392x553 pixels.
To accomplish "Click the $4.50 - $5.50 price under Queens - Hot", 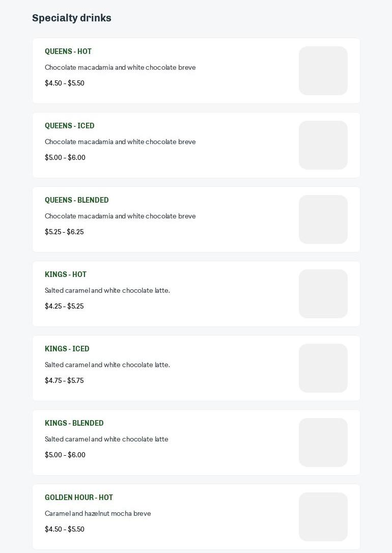I will pos(65,83).
